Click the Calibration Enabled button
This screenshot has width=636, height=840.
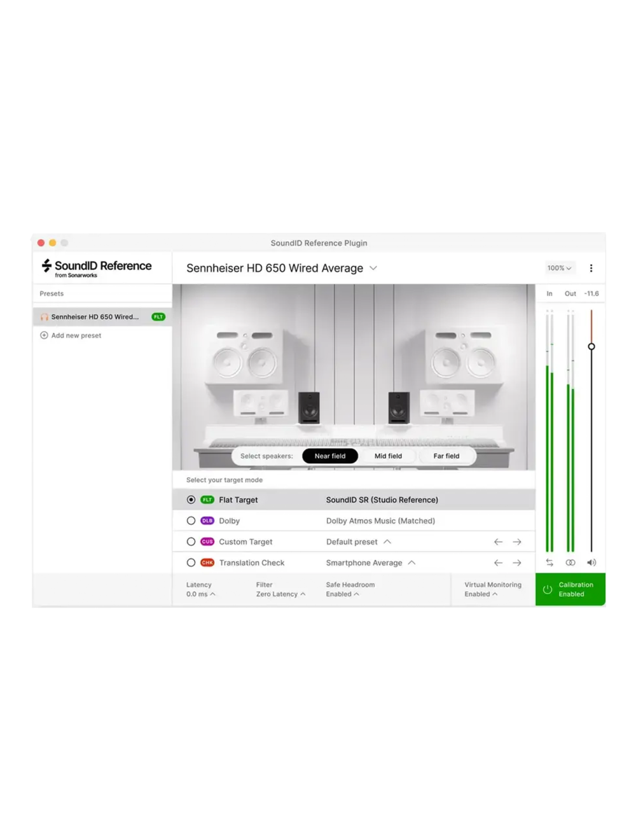pyautogui.click(x=570, y=589)
